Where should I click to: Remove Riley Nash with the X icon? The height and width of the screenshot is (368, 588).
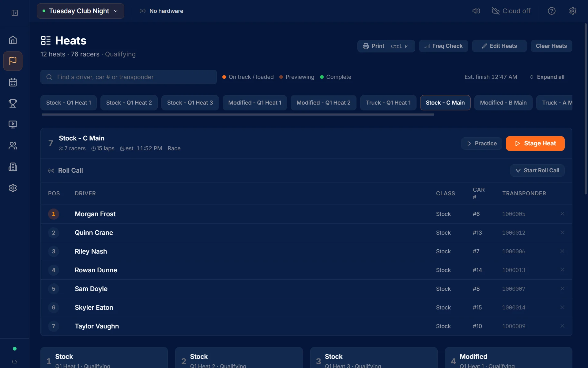pyautogui.click(x=562, y=251)
